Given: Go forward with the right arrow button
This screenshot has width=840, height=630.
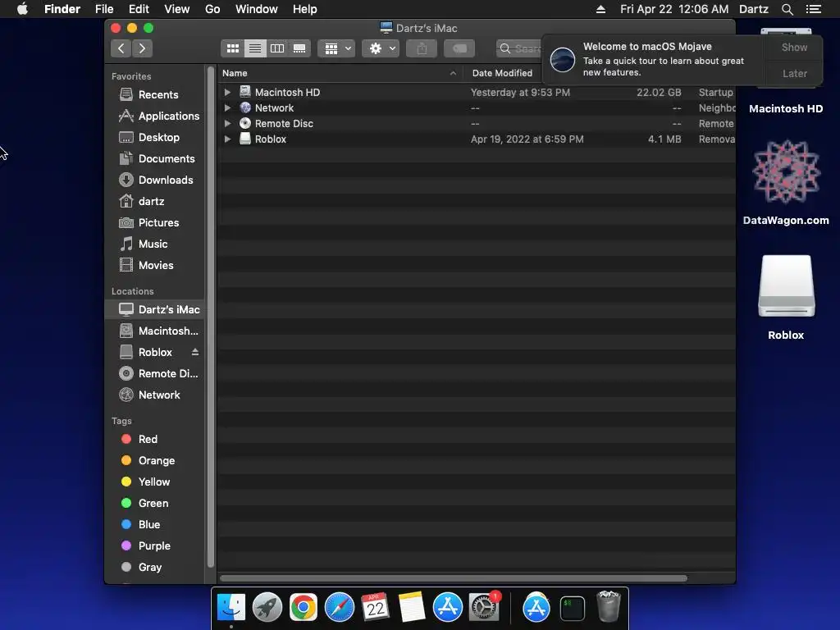Looking at the screenshot, I should point(142,48).
